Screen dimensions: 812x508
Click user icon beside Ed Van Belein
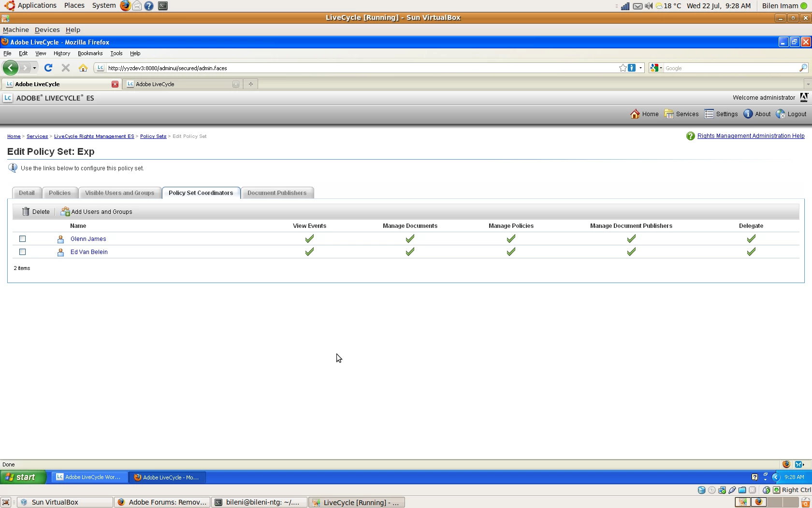coord(60,252)
